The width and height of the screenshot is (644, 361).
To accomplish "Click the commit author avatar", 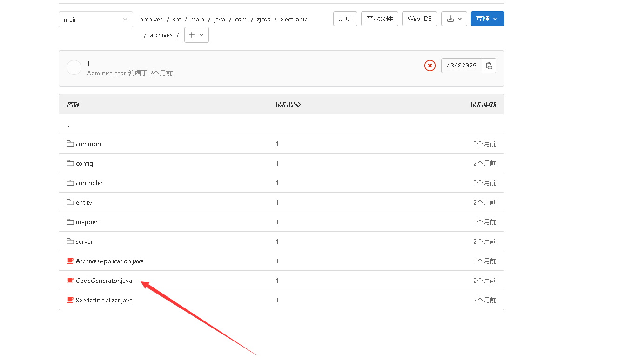I will (74, 67).
